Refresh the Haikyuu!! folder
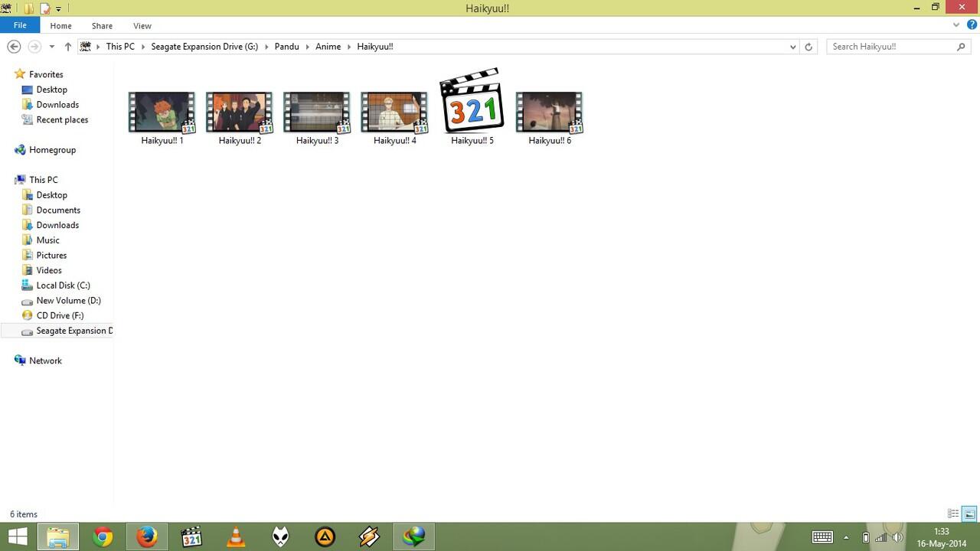The width and height of the screenshot is (980, 551). click(808, 47)
